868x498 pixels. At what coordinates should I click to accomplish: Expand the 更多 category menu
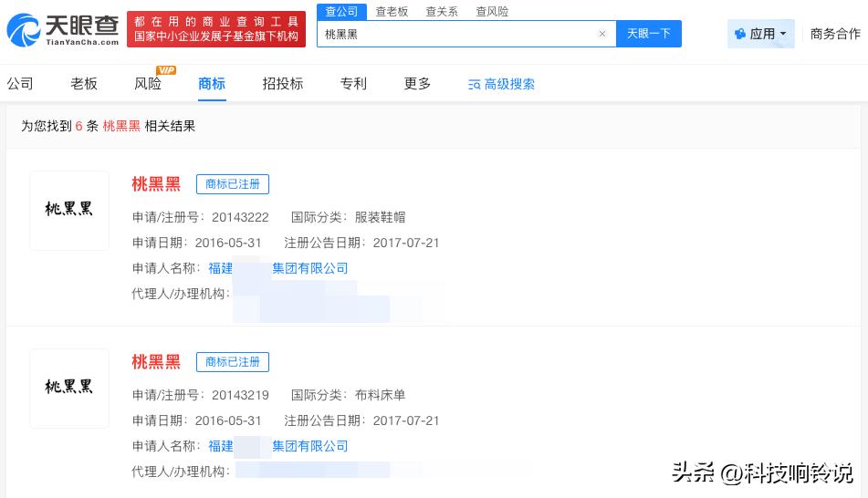tap(417, 84)
